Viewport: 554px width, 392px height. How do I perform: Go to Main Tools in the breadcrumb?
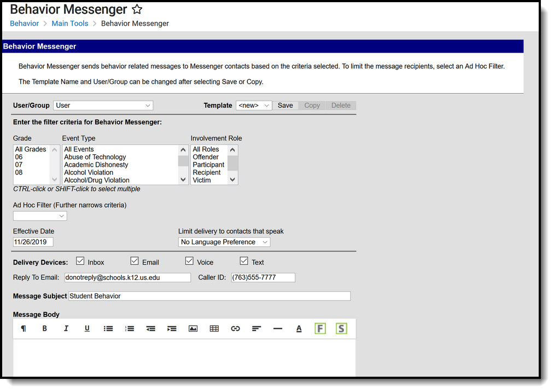pos(70,24)
